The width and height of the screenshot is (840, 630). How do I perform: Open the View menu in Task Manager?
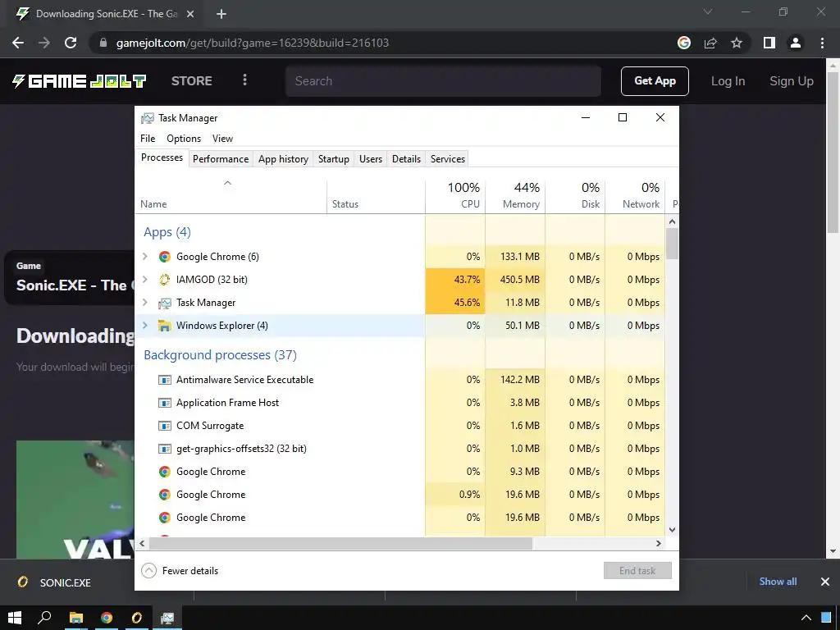point(222,138)
